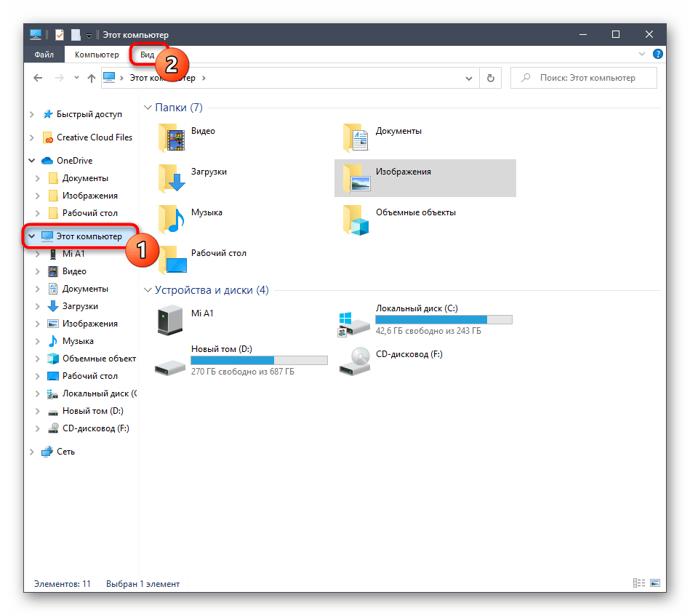Click the Новый том (D:) usage bar
Viewport: 690px width, 616px height.
[259, 360]
